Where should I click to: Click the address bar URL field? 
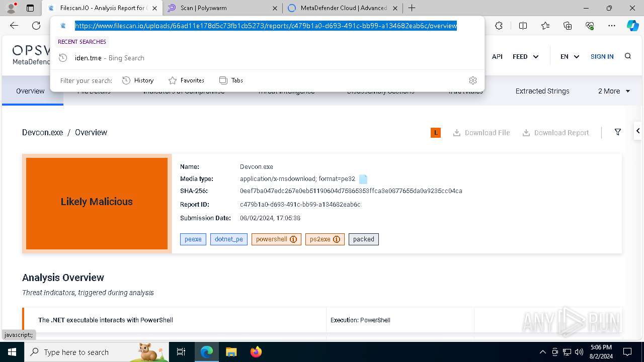[266, 26]
